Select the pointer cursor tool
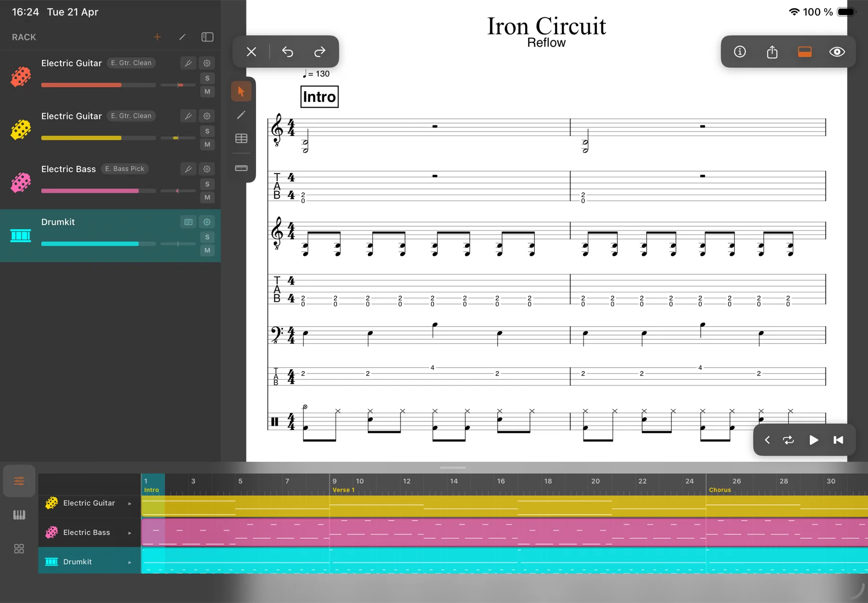Image resolution: width=868 pixels, height=603 pixels. (241, 92)
